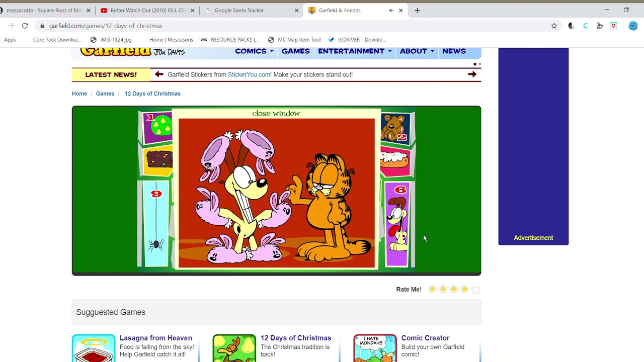Image resolution: width=644 pixels, height=362 pixels.
Task: Rate the game two stars
Action: (x=443, y=289)
